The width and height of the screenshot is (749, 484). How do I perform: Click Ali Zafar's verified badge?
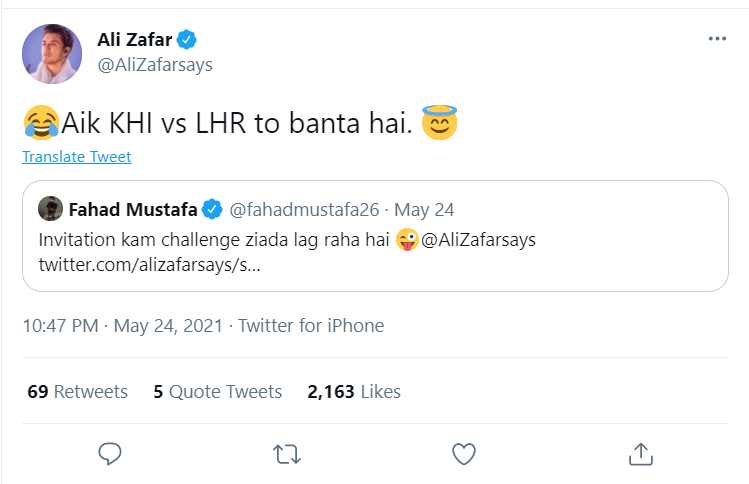pos(186,40)
